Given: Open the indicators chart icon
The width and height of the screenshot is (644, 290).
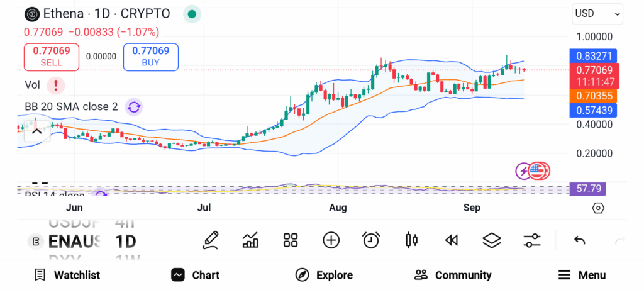Looking at the screenshot, I should [250, 240].
